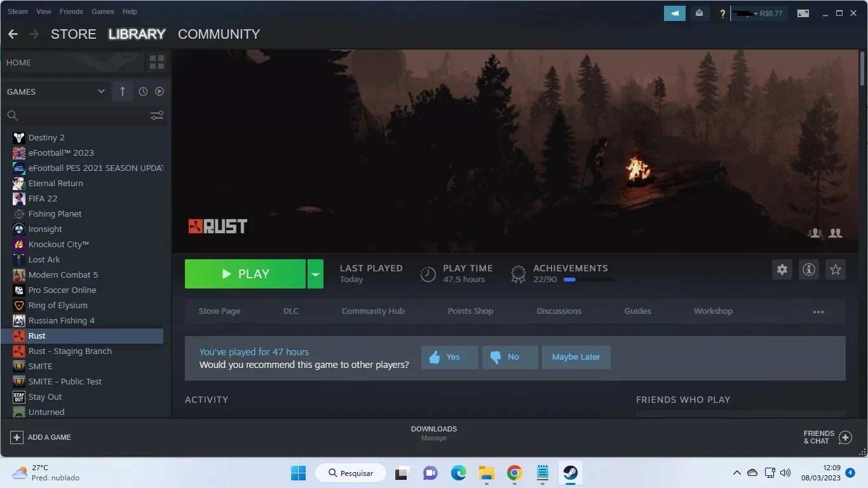Open the Steam announcements megaphone icon
The height and width of the screenshot is (488, 868).
(x=675, y=13)
